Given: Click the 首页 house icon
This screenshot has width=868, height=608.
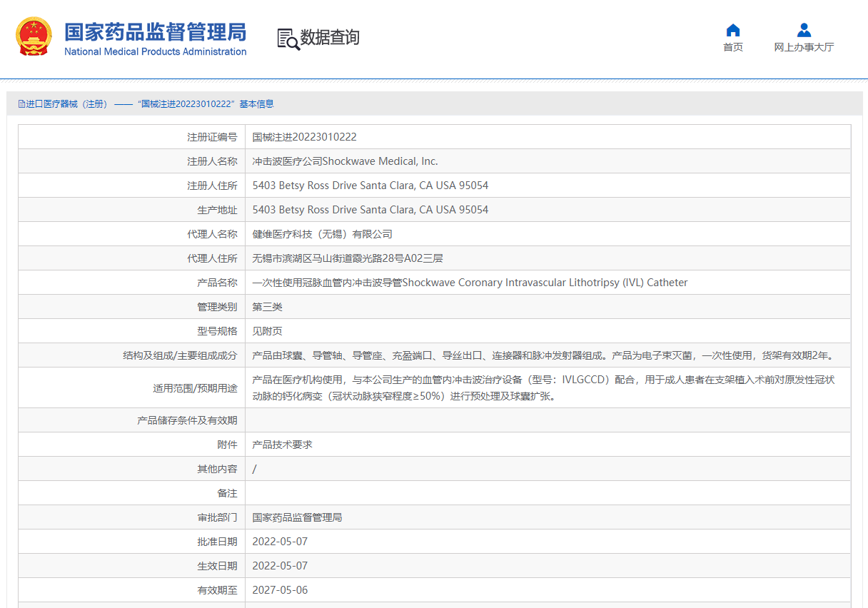Looking at the screenshot, I should click(x=732, y=30).
